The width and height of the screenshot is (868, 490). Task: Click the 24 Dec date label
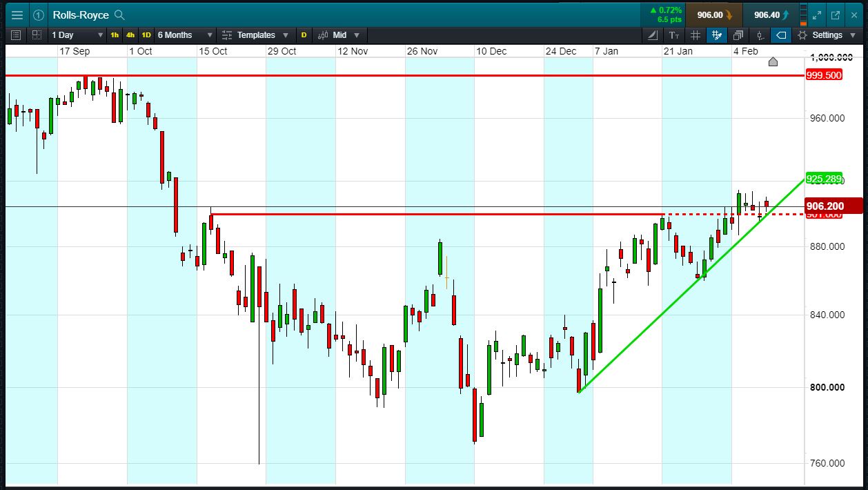pos(561,51)
